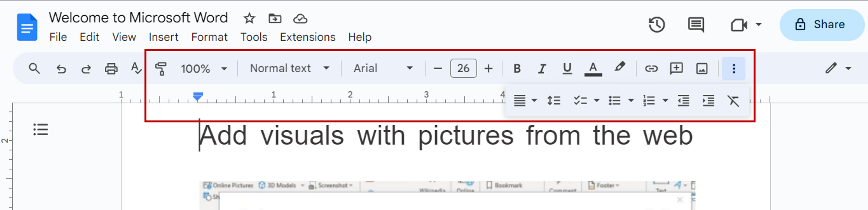Insert a link

[651, 68]
